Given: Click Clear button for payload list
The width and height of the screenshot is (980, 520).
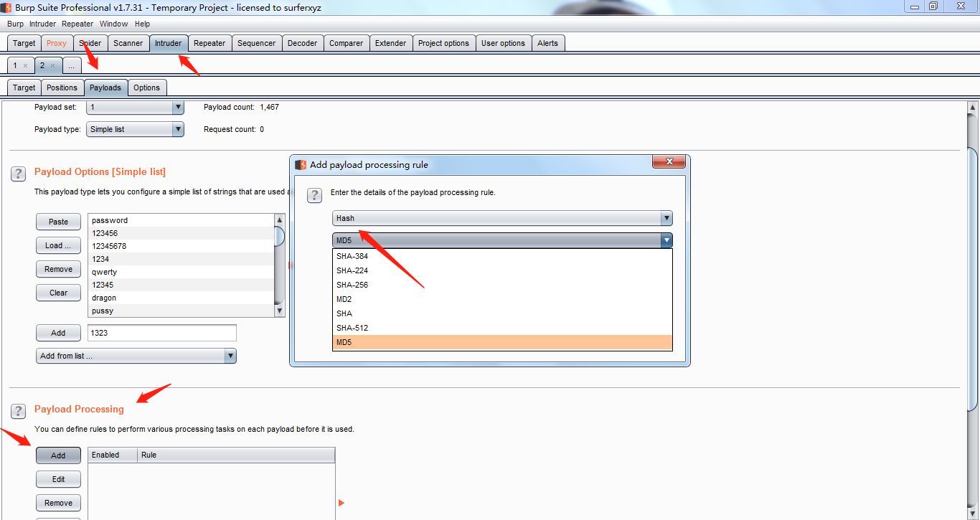Looking at the screenshot, I should [58, 293].
